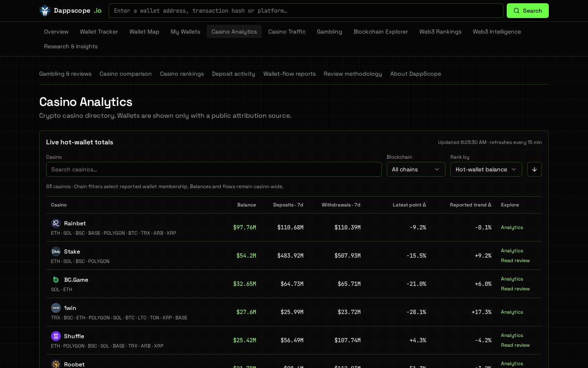
Task: Go to the Blockchain Explorer tab
Action: [381, 31]
